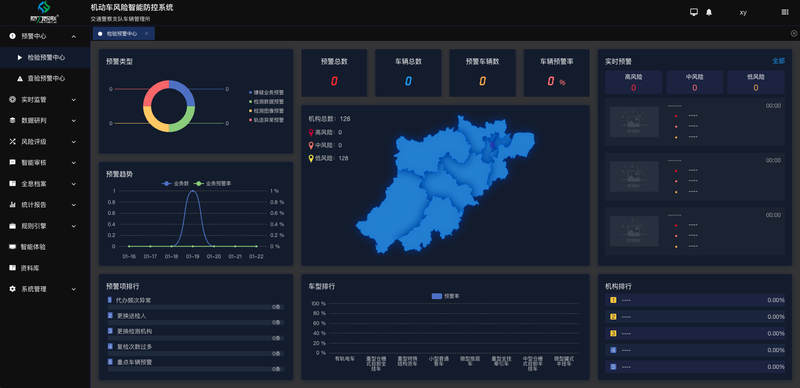Select the 检验预警中心 tab
Image resolution: width=800 pixels, height=388 pixels.
123,33
